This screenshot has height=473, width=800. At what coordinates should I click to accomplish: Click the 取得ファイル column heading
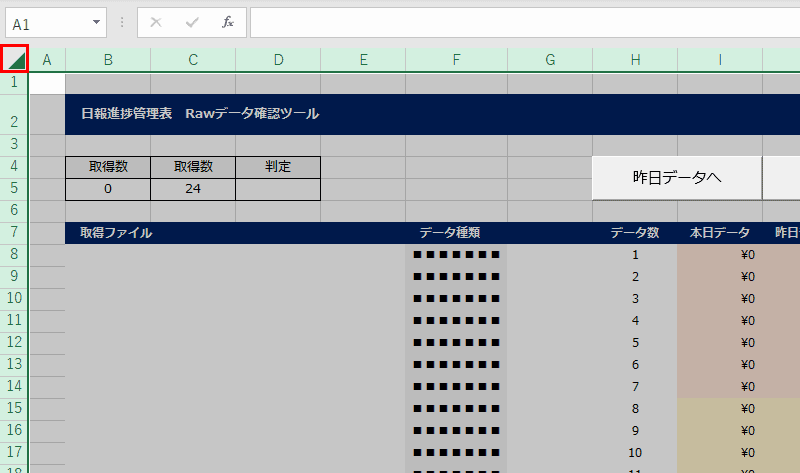(116, 232)
